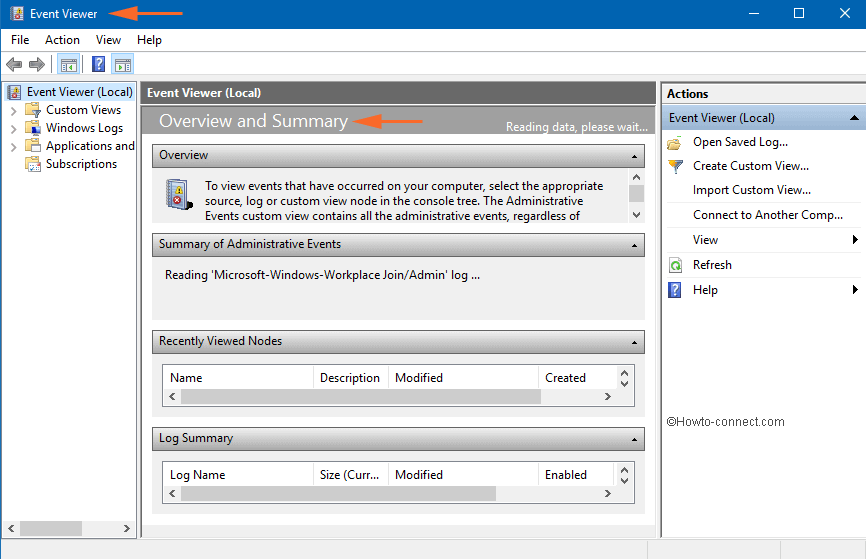The image size is (866, 559).
Task: Click Modified column header in Recently Viewed Nodes
Action: pos(463,378)
